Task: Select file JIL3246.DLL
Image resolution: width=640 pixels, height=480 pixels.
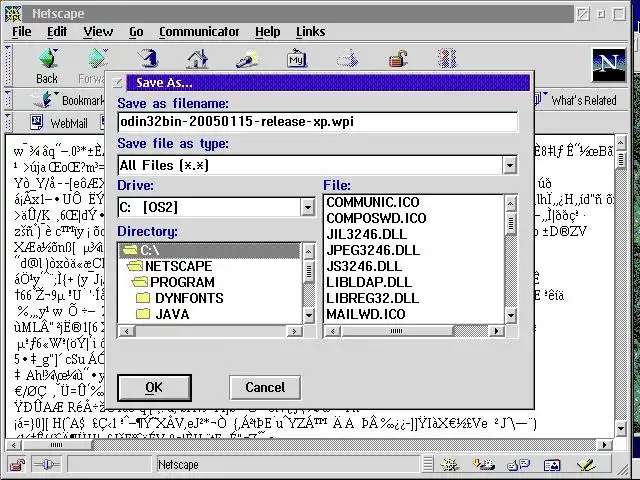Action: [367, 234]
